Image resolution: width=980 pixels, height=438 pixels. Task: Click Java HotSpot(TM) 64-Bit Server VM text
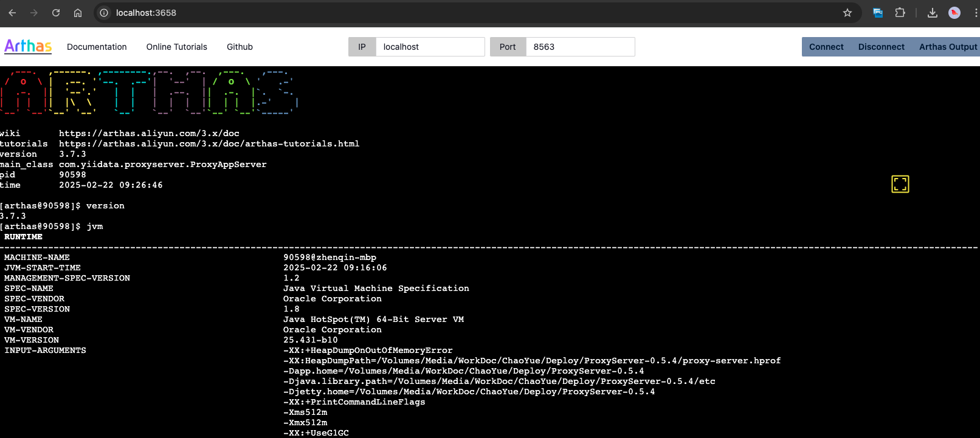tap(373, 319)
